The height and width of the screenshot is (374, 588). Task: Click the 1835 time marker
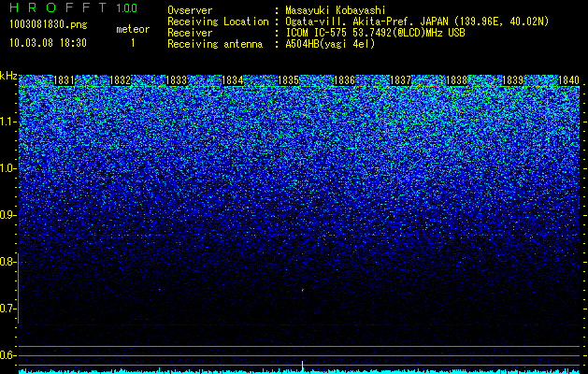click(x=288, y=80)
